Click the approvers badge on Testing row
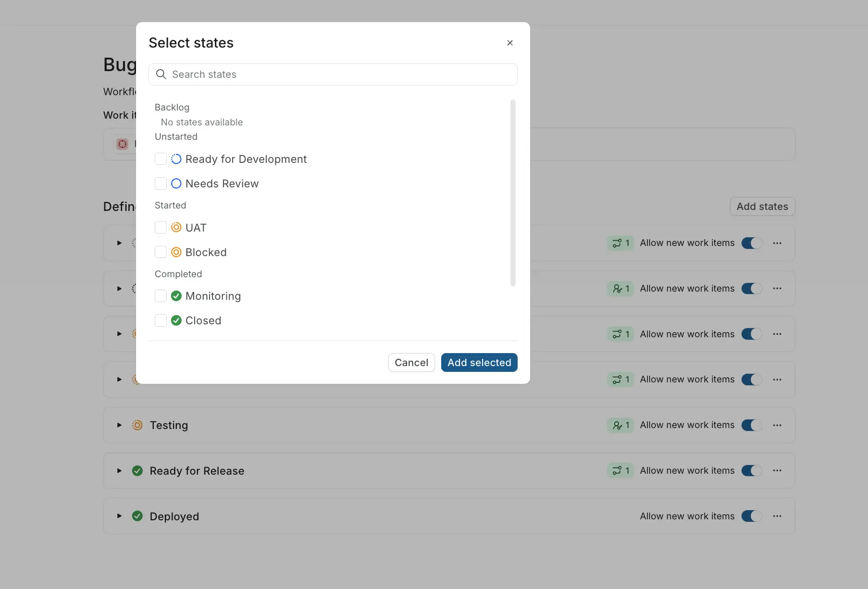This screenshot has width=868, height=589. [620, 425]
